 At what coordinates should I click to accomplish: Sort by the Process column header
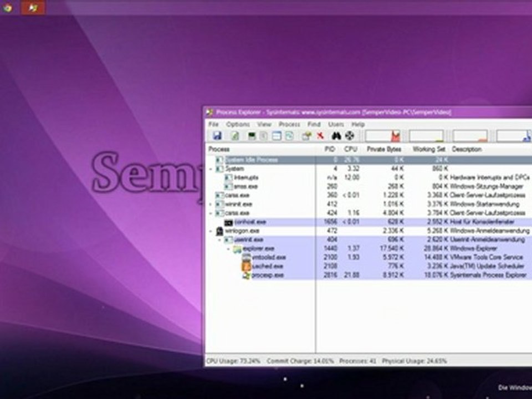[260, 149]
